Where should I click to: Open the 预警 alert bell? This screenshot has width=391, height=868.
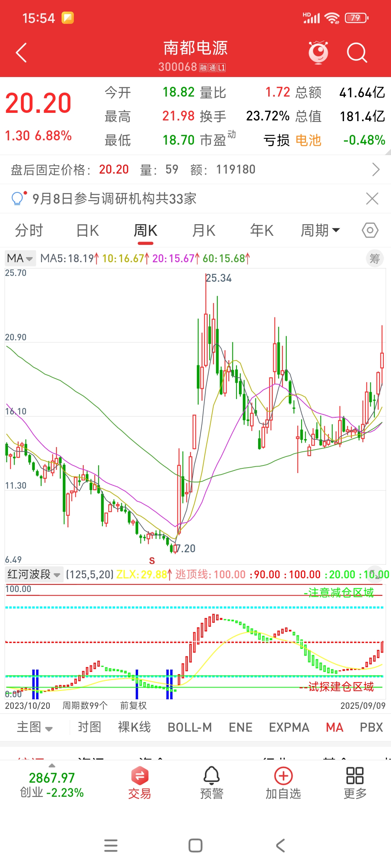pos(212,783)
